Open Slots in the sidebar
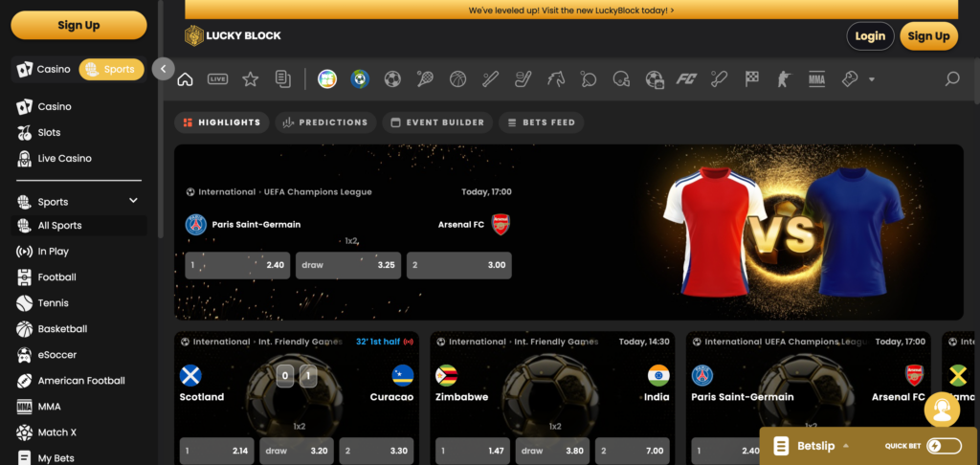This screenshot has width=980, height=465. [x=78, y=132]
